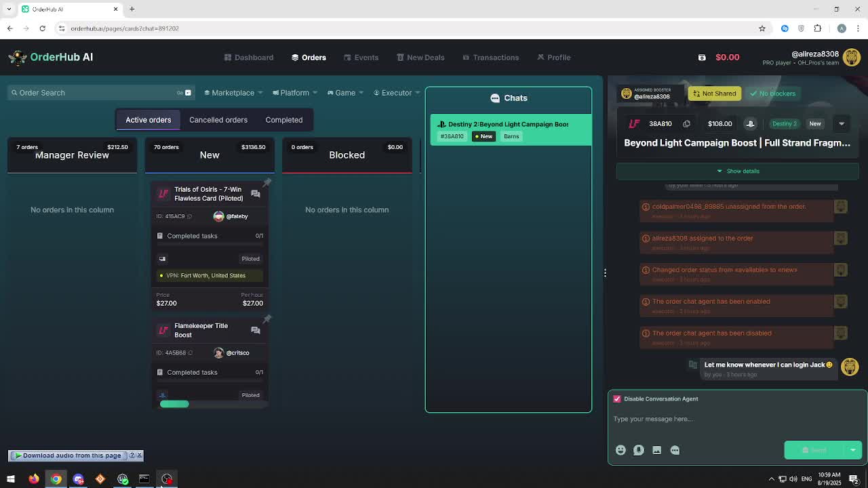
Task: Click the Destiny 2 tag in order header
Action: tap(784, 124)
